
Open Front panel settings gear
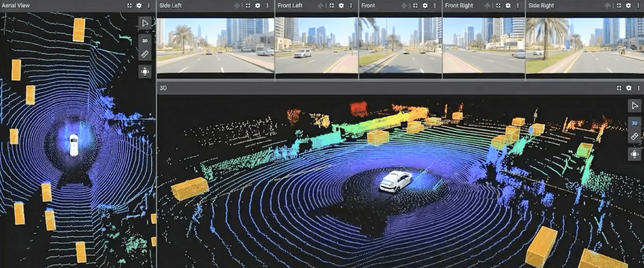425,6
